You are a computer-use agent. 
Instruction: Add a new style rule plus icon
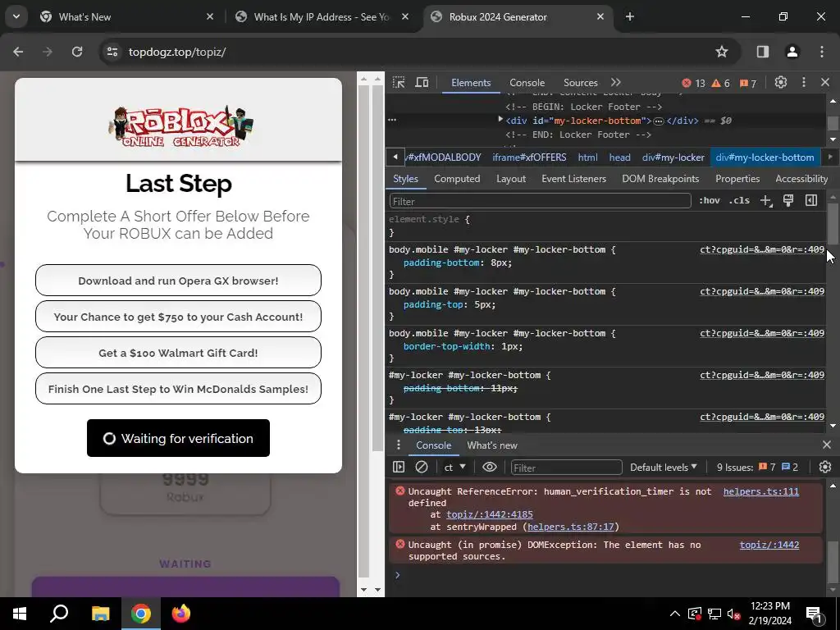click(766, 200)
